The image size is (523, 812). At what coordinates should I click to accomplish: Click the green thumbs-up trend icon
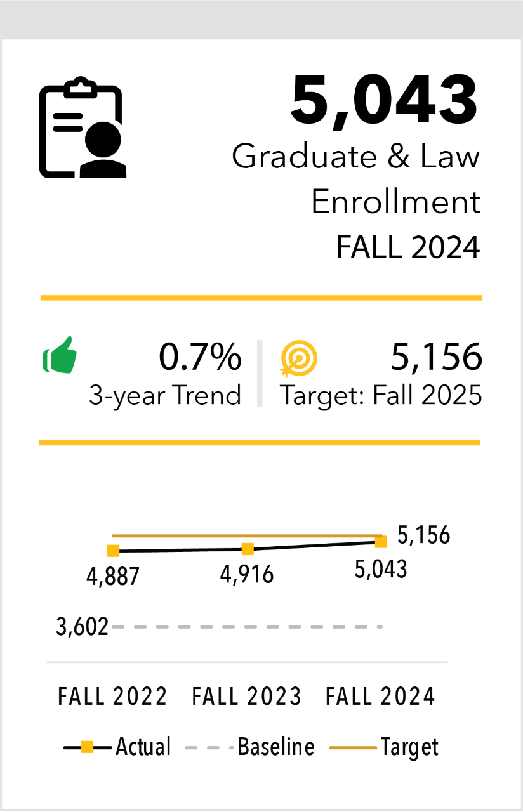[60, 355]
